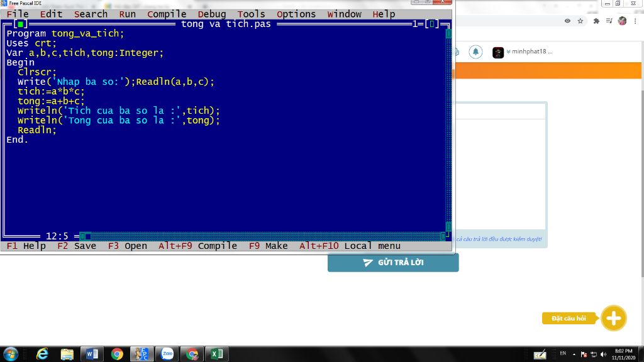Click F2 Save in the status line
The height and width of the screenshot is (362, 644).
tap(77, 246)
